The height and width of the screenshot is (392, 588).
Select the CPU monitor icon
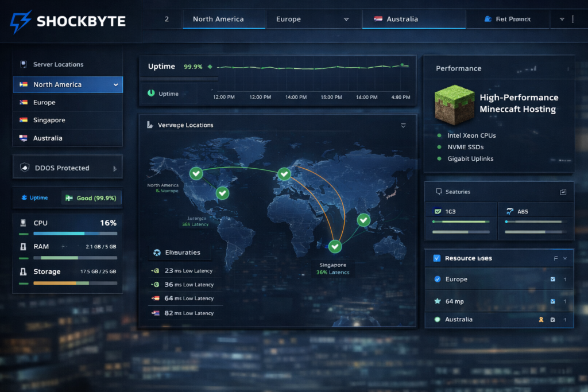22,223
